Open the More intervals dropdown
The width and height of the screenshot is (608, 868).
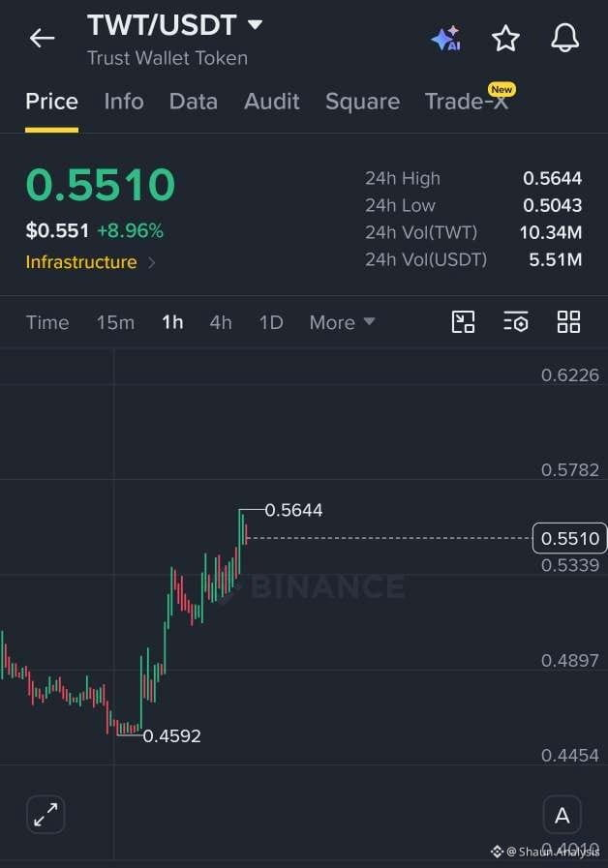[342, 322]
